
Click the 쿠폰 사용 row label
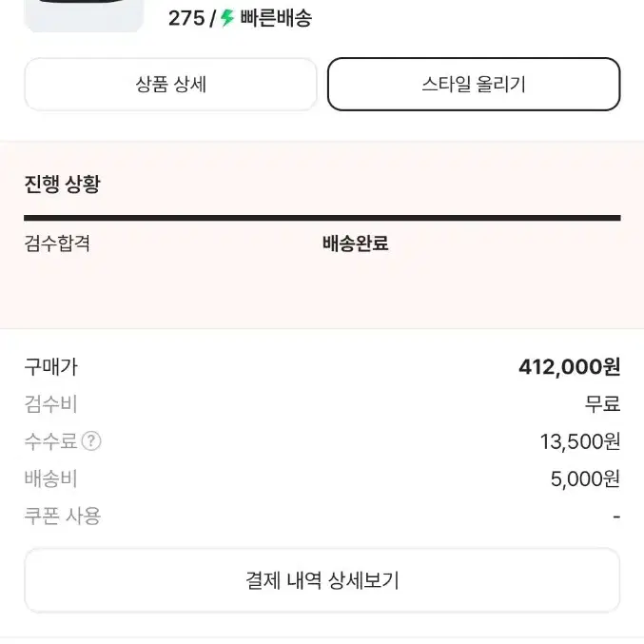point(63,517)
